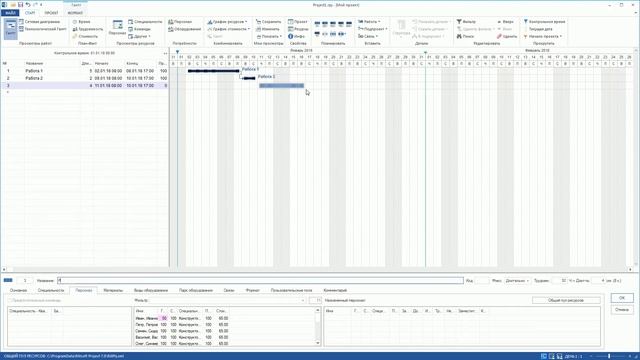640x360 pixels.
Task: Open Инфо properties
Action: tap(297, 36)
